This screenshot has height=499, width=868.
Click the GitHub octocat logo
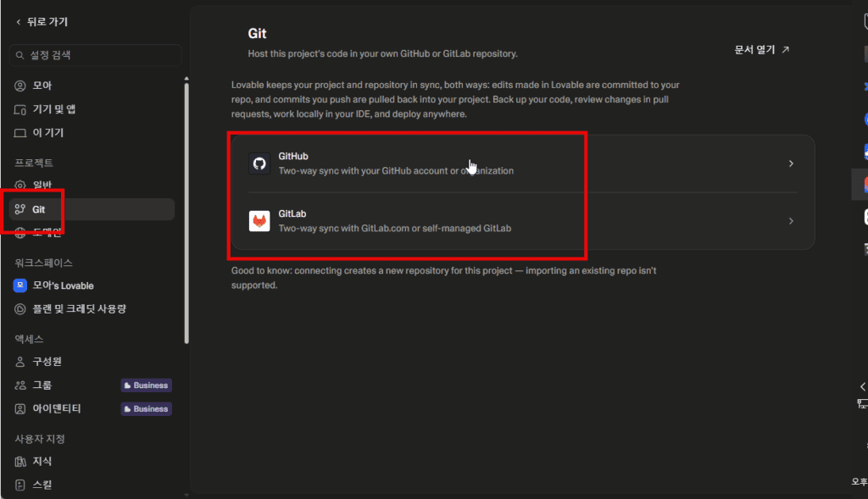(259, 164)
